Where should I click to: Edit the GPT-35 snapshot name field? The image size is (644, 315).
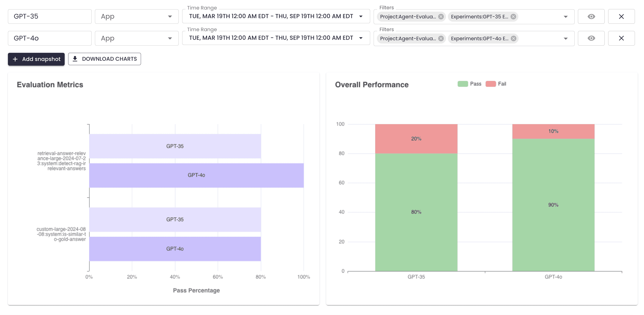(x=50, y=17)
